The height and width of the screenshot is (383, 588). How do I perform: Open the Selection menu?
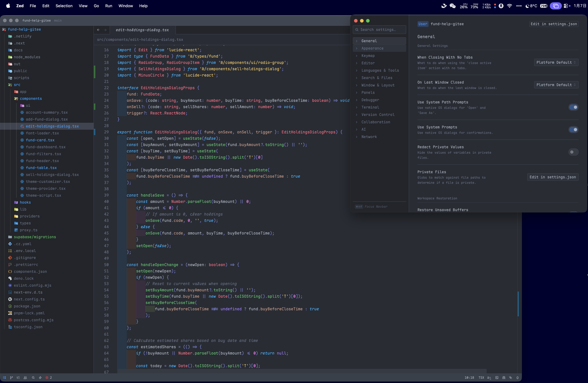click(x=64, y=6)
